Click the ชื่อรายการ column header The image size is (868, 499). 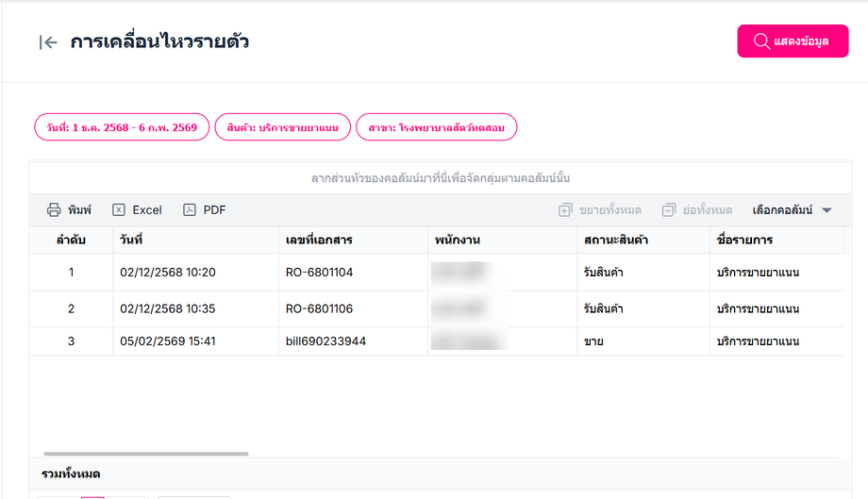point(746,241)
